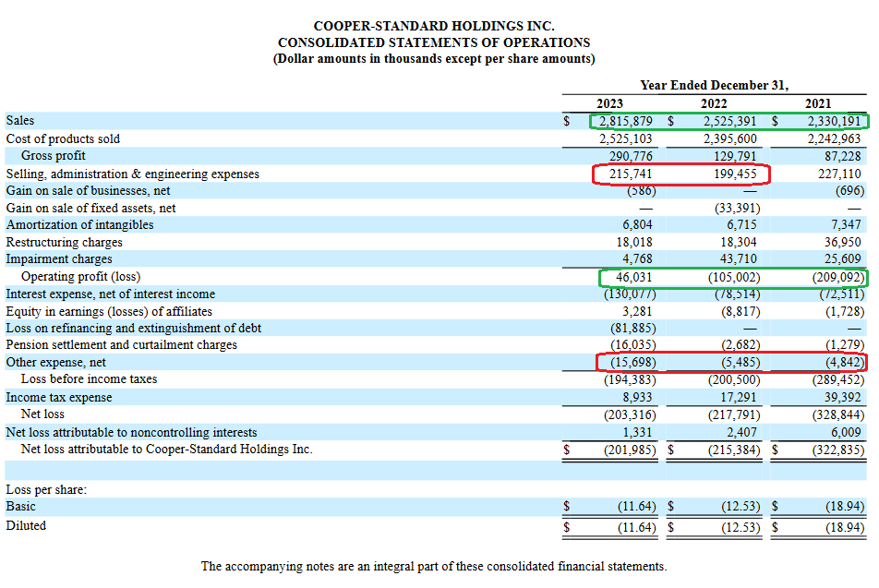The image size is (879, 588).
Task: Click "Interest expense, net of interest income" label
Action: (111, 294)
